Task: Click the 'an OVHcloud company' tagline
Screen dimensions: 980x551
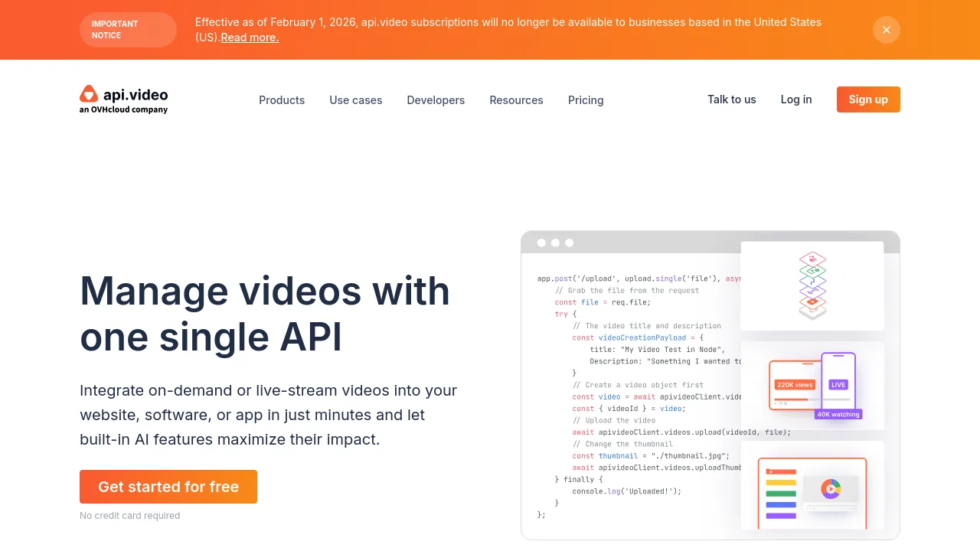Action: 123,109
